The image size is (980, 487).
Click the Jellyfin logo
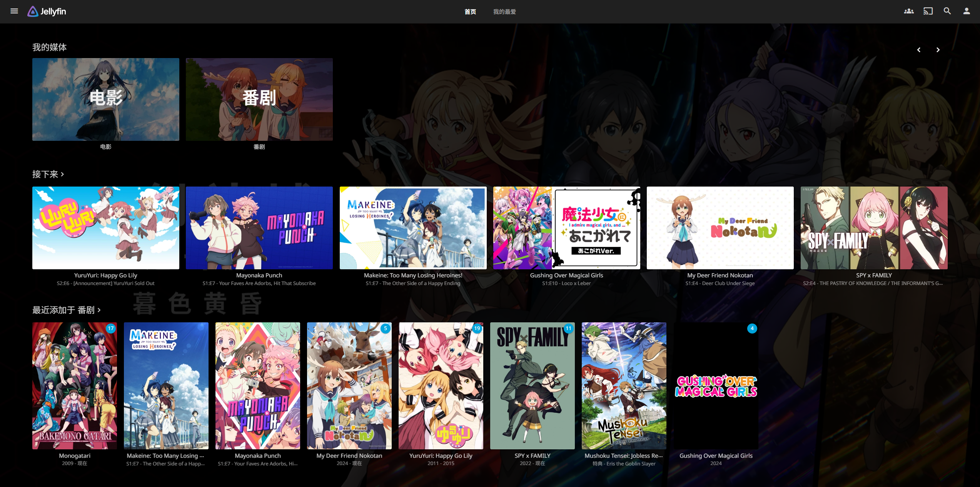pyautogui.click(x=47, y=12)
